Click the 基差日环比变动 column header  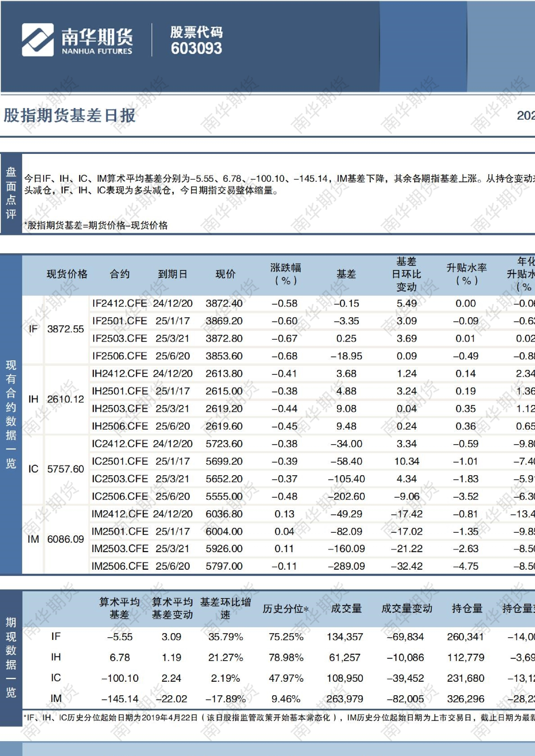tap(406, 274)
